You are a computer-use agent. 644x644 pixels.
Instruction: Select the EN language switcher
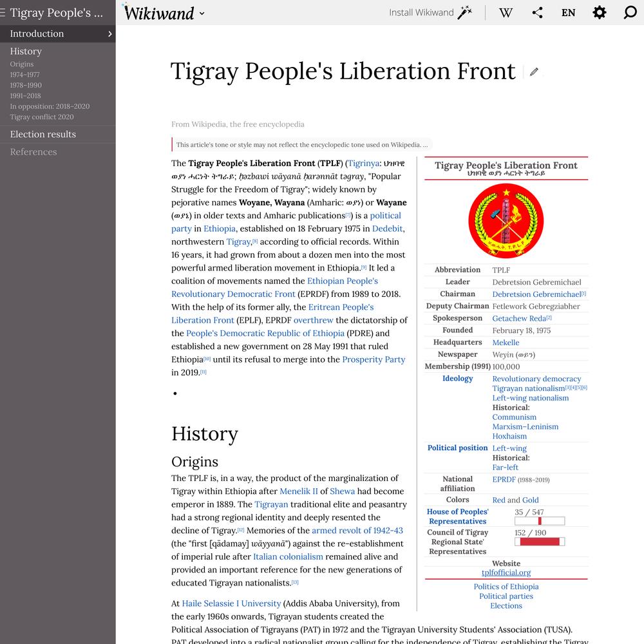(569, 13)
